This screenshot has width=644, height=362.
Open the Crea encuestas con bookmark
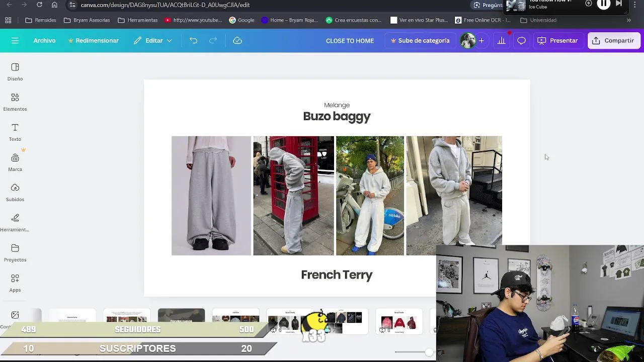[x=354, y=20]
